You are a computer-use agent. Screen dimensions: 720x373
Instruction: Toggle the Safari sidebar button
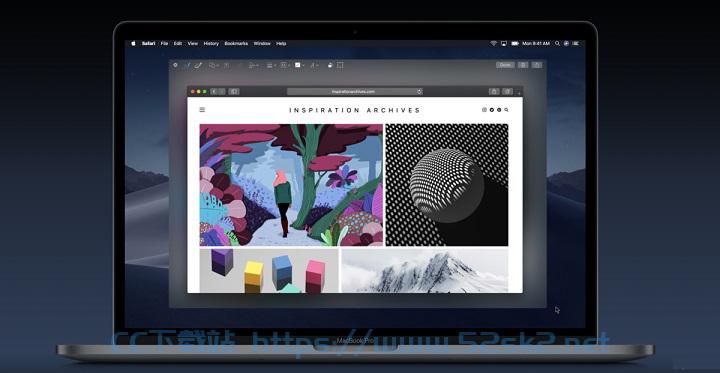(x=234, y=91)
